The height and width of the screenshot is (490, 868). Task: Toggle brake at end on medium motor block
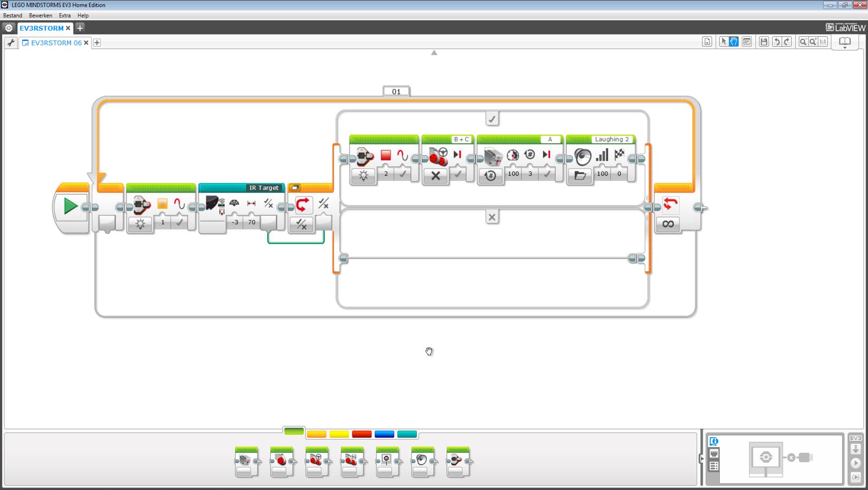(547, 174)
